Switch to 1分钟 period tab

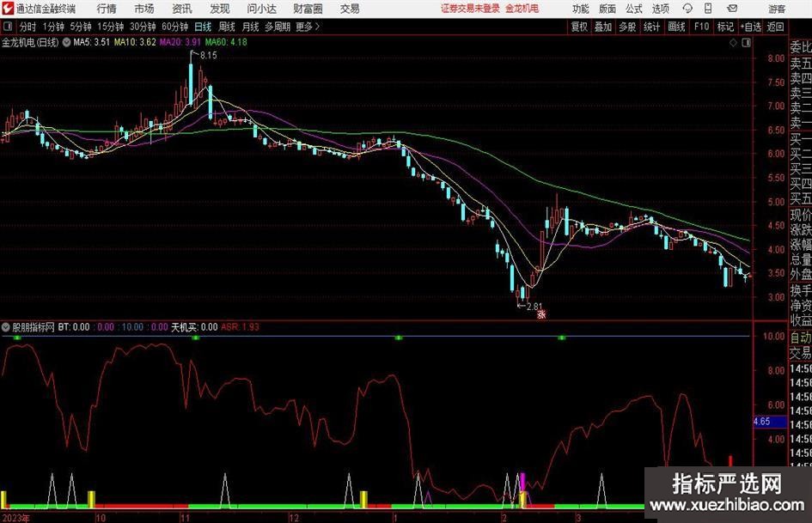(53, 27)
